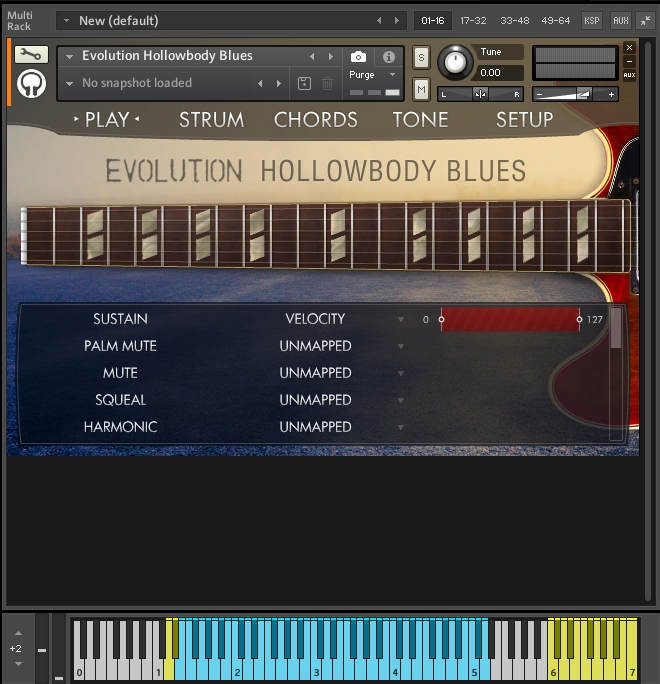This screenshot has height=684, width=660.
Task: Select the SUSTAIN articulation label
Action: point(120,319)
